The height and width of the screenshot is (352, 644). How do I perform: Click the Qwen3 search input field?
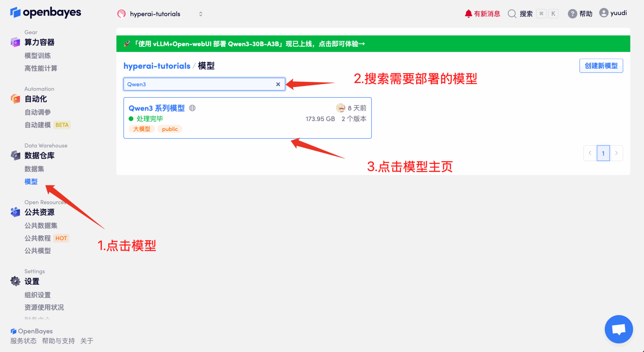click(x=198, y=84)
